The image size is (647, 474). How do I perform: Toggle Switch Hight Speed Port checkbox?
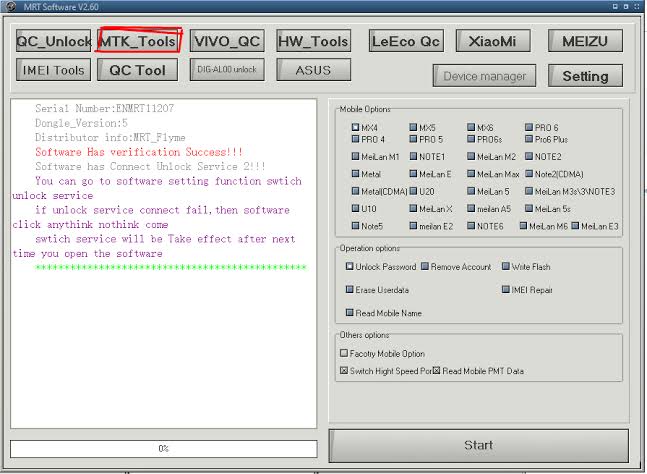(344, 370)
